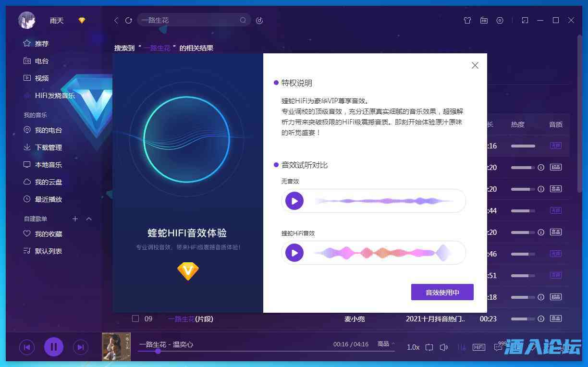Image resolution: width=588 pixels, height=367 pixels.
Task: Click the 无音效 waveform track
Action: [x=384, y=201]
